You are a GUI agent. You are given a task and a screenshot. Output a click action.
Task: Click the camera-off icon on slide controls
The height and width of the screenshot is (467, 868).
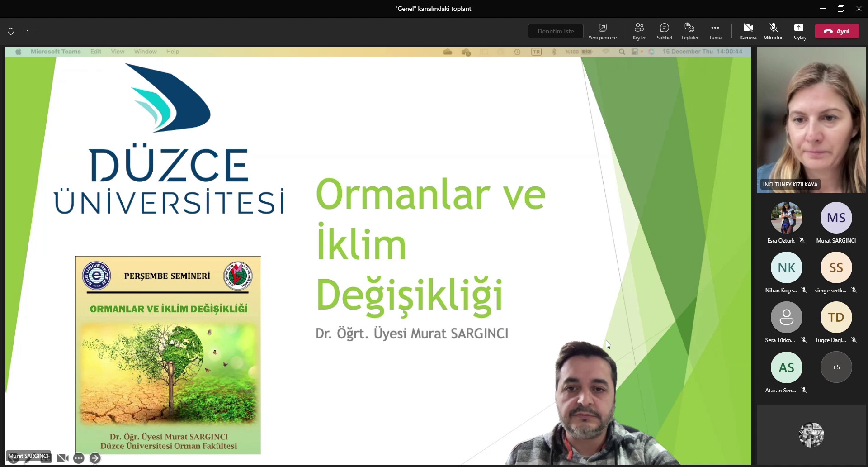(62, 458)
